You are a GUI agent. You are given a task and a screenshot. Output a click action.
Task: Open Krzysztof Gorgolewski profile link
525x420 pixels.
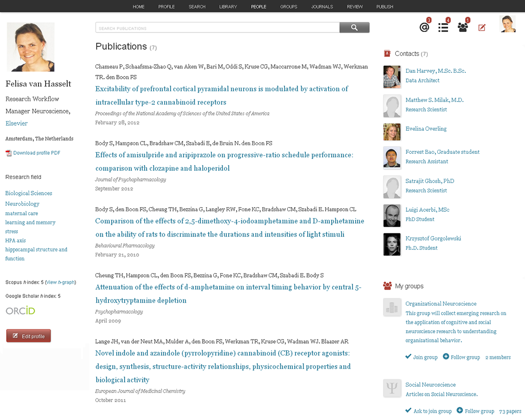[433, 238]
